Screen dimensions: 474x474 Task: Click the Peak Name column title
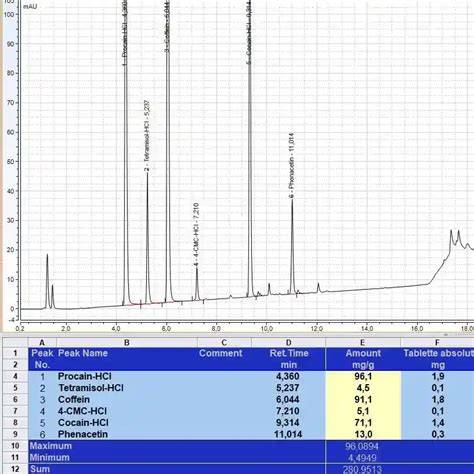[x=83, y=353]
